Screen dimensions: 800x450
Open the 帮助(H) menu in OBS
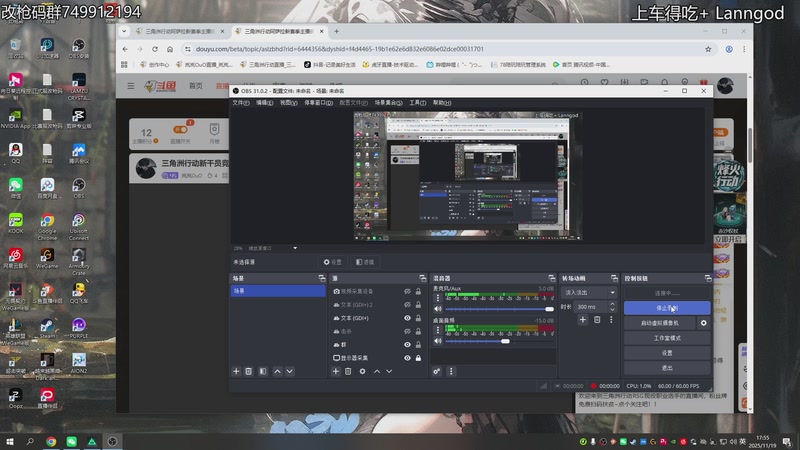[442, 103]
